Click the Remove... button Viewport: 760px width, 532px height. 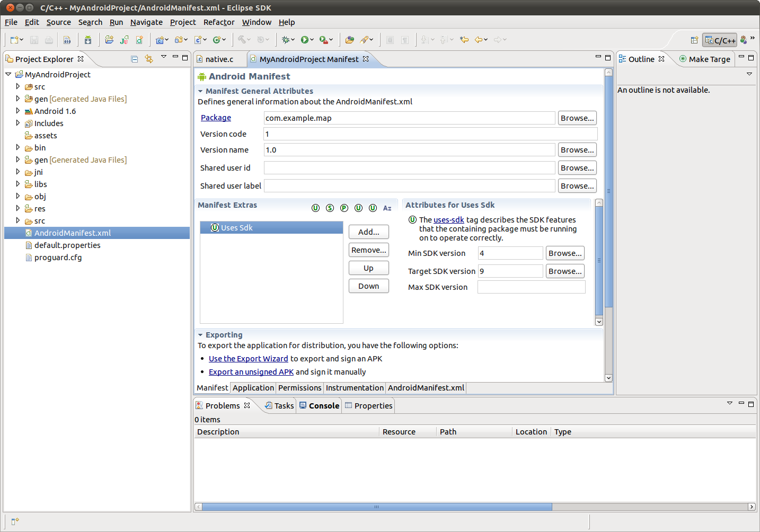click(369, 250)
